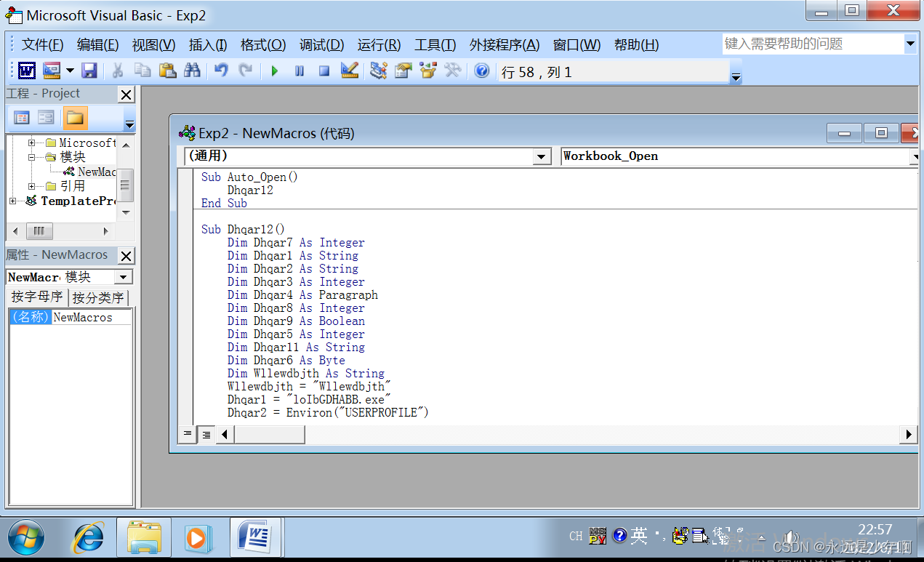Open the Windows Start menu
This screenshot has width=924, height=562.
(x=25, y=538)
